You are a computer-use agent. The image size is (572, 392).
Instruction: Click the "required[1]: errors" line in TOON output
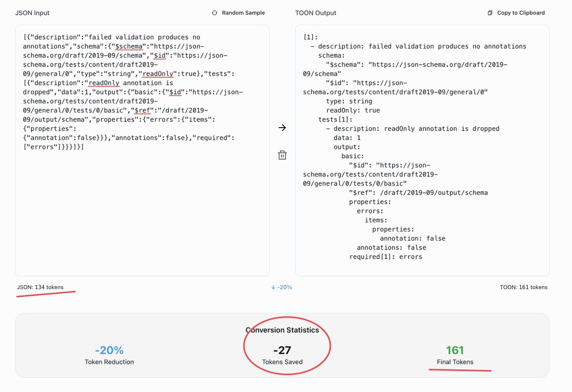click(x=386, y=257)
